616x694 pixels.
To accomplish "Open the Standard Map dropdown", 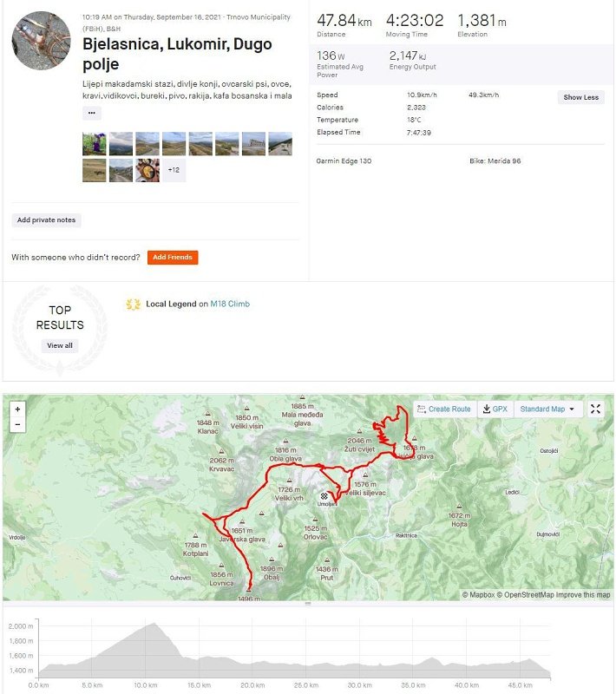I will [x=547, y=409].
